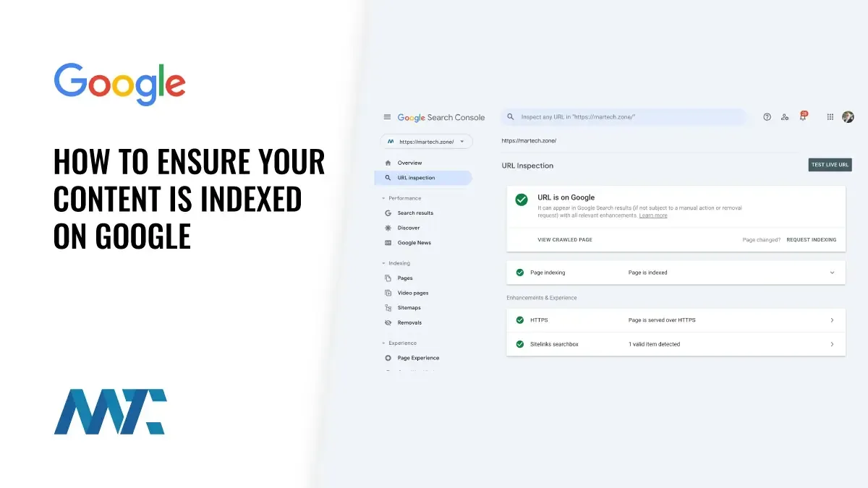868x488 pixels.
Task: Click the 1 valid item detected text
Action: point(655,344)
